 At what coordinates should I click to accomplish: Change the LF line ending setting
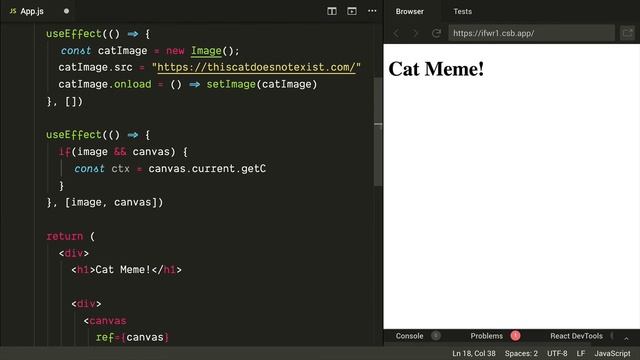581,353
